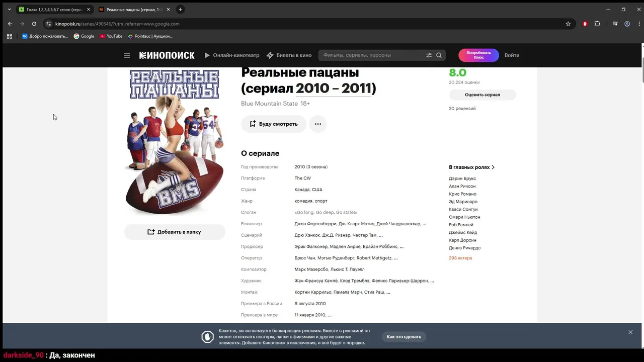Open the three-dots more options button

pos(318,124)
